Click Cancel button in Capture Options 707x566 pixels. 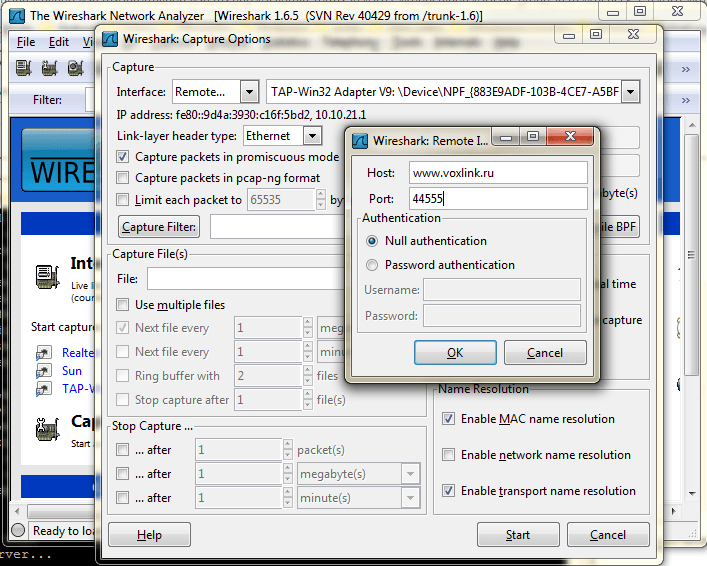point(608,535)
